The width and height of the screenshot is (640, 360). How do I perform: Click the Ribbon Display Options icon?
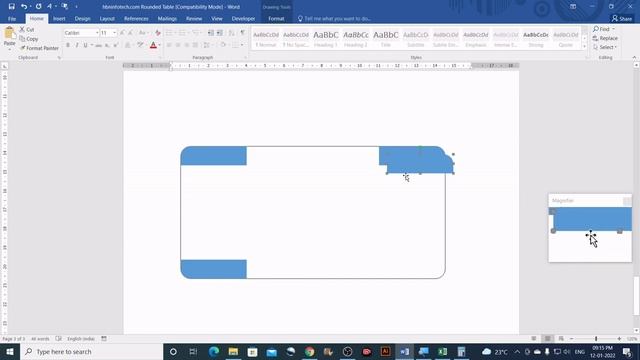click(573, 7)
